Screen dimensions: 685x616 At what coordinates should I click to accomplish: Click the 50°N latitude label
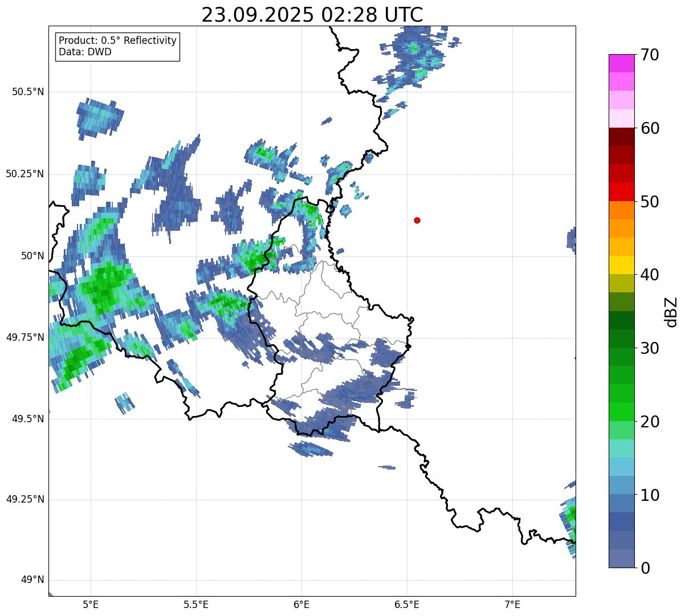click(x=32, y=256)
